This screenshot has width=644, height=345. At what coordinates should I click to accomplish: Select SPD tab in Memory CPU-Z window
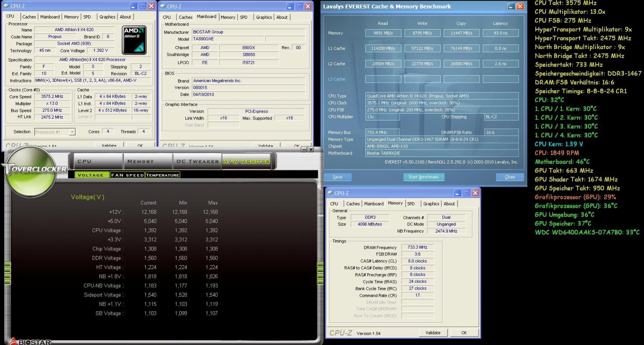click(411, 204)
